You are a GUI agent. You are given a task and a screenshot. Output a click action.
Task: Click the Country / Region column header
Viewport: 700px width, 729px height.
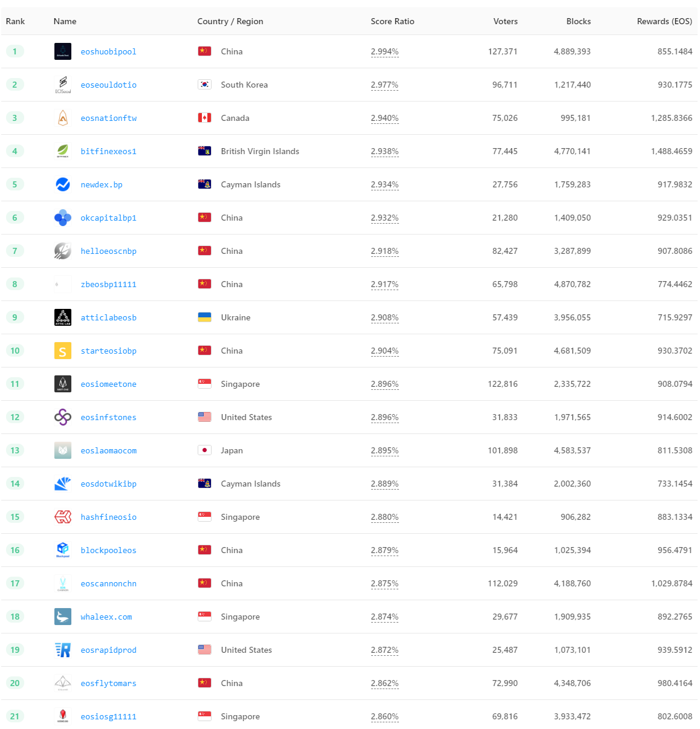(230, 21)
